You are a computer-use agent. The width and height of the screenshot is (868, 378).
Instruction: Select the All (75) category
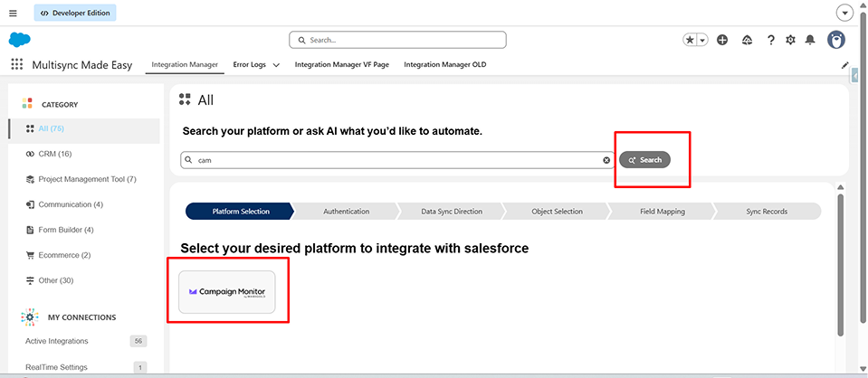[84, 129]
